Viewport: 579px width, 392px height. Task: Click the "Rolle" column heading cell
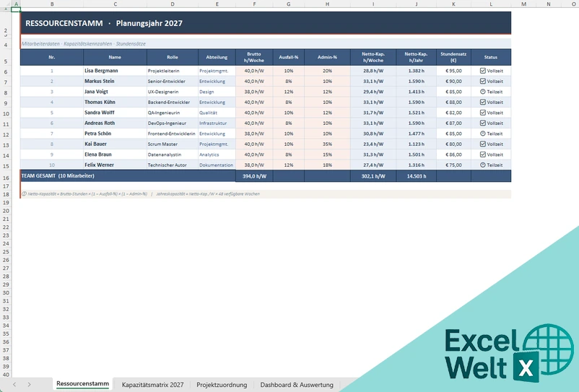[x=172, y=57]
